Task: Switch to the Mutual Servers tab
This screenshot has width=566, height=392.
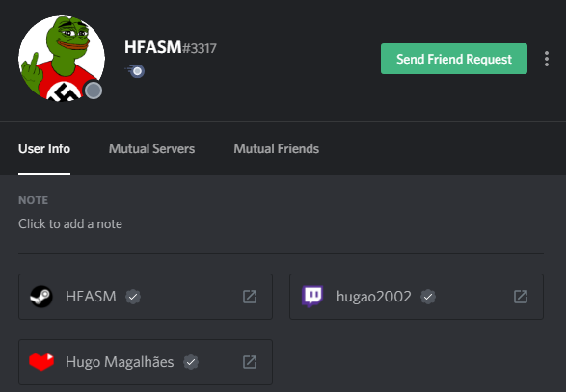Action: pos(151,149)
